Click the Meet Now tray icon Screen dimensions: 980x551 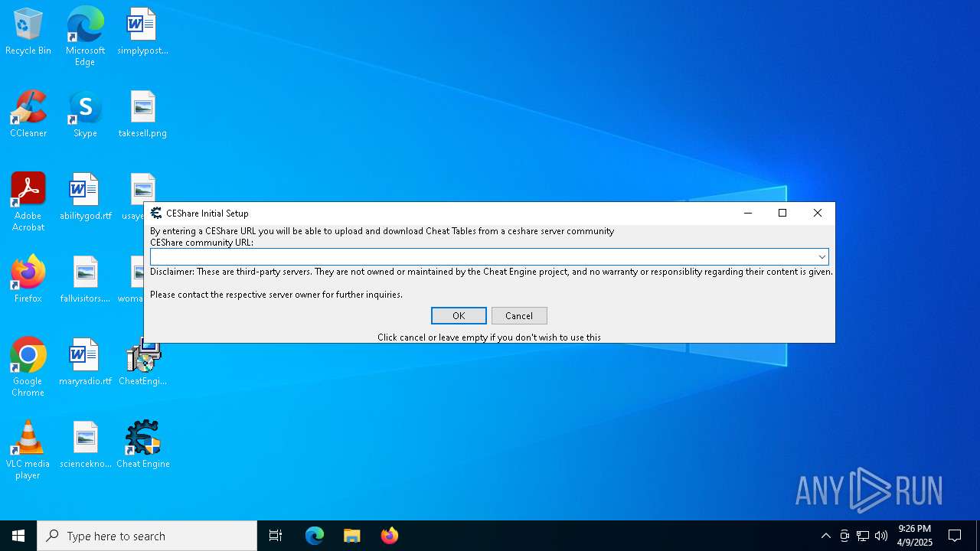(844, 536)
